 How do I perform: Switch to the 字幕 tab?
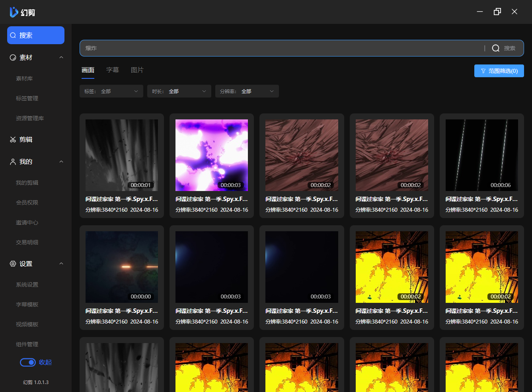[x=113, y=70]
